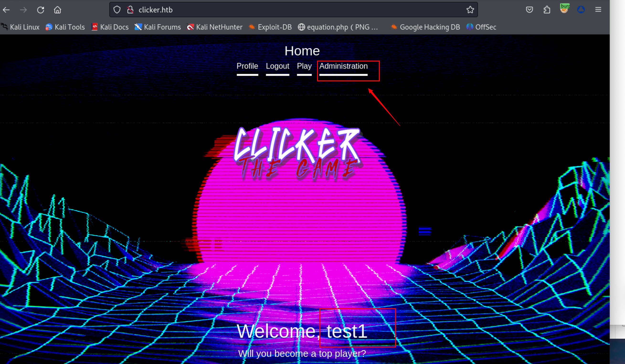Screen dimensions: 625x364
Task: Open the Pocket save icon
Action: click(530, 10)
